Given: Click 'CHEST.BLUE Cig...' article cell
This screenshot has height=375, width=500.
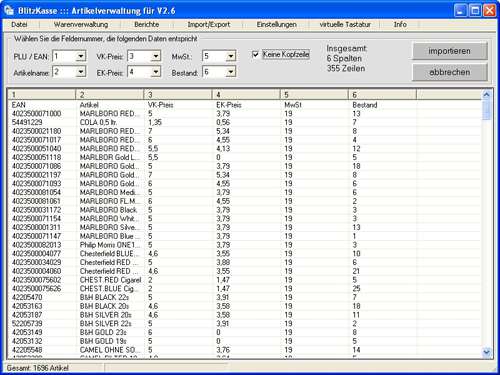Looking at the screenshot, I should point(108,289).
